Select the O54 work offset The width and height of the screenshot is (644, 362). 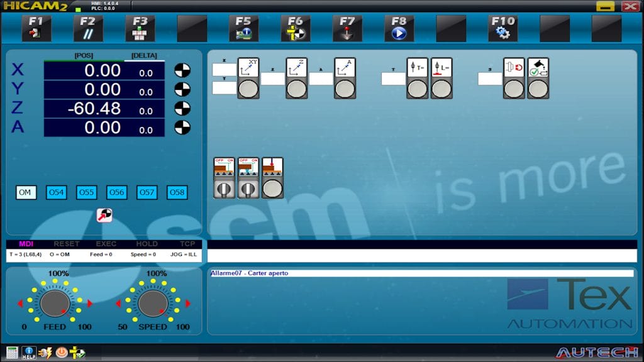point(57,192)
